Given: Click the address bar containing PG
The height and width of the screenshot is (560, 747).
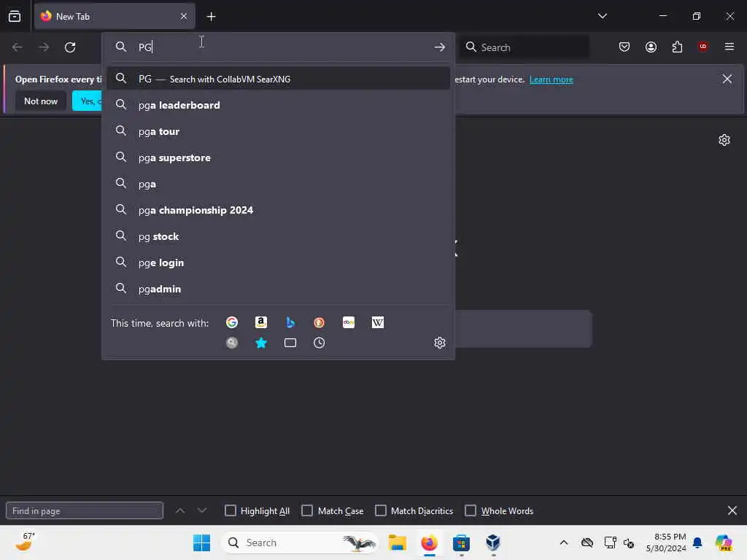Looking at the screenshot, I should click(278, 47).
